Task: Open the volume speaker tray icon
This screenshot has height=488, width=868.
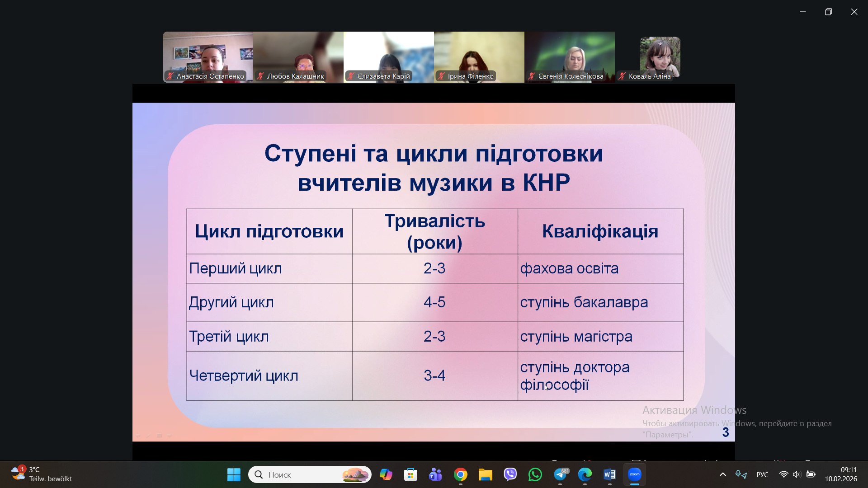Action: (797, 474)
